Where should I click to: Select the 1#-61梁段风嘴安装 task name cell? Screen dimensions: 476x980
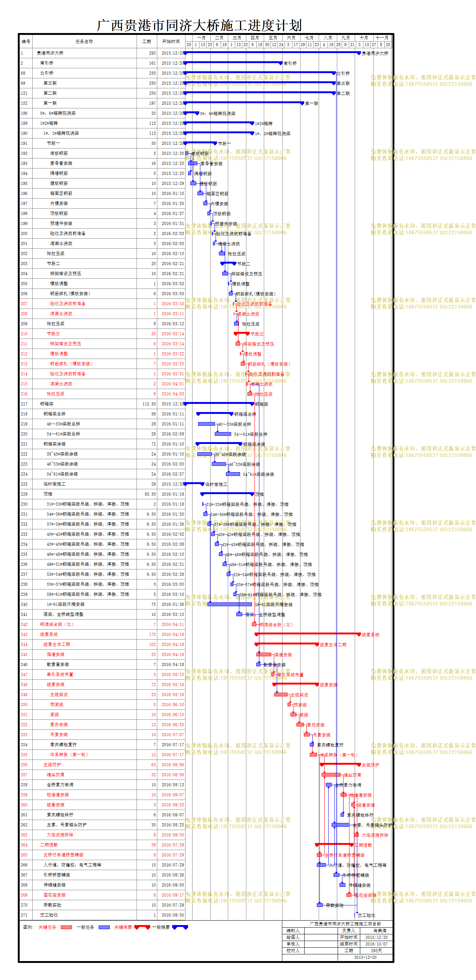coord(66,604)
